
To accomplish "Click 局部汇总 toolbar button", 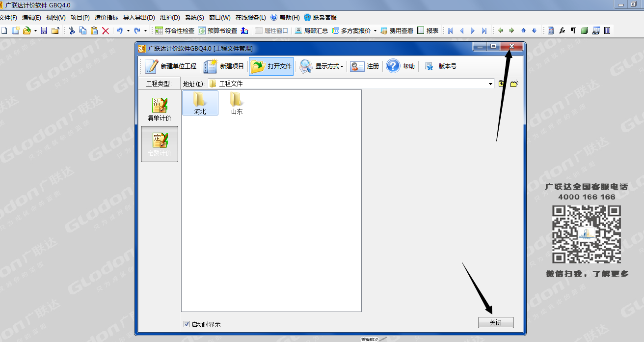I will coord(311,30).
